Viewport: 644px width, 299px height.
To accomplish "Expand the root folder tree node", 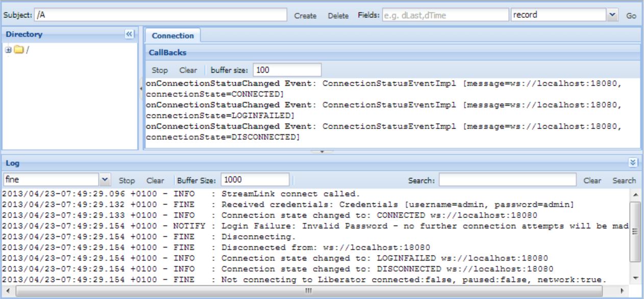I will click(8, 50).
